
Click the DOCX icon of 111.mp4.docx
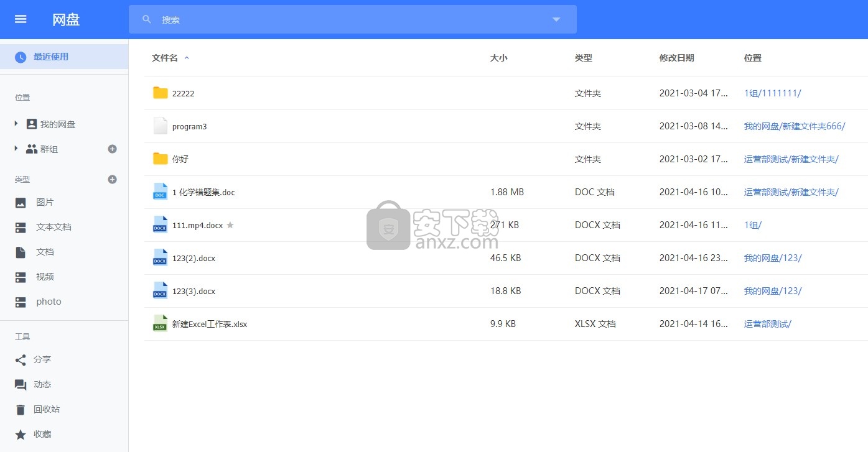click(x=161, y=224)
